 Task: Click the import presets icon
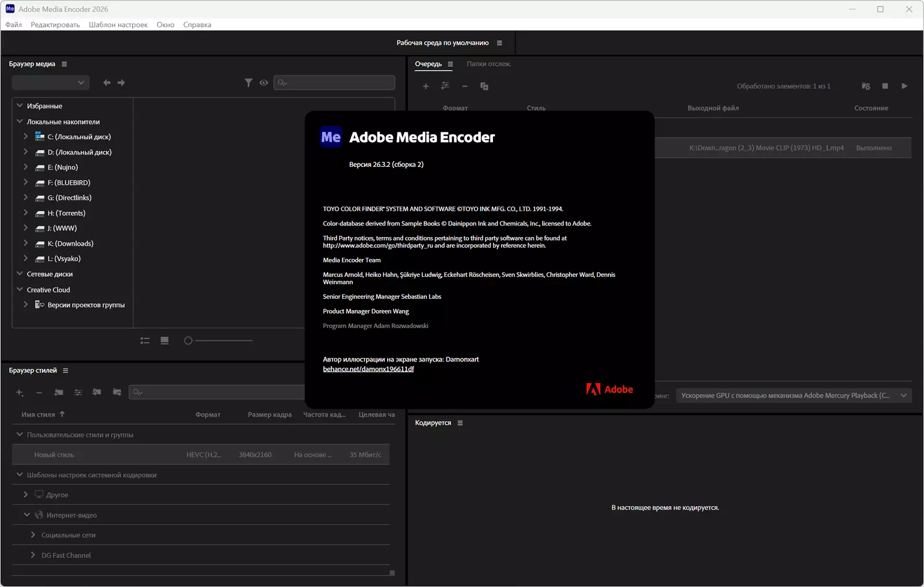97,392
